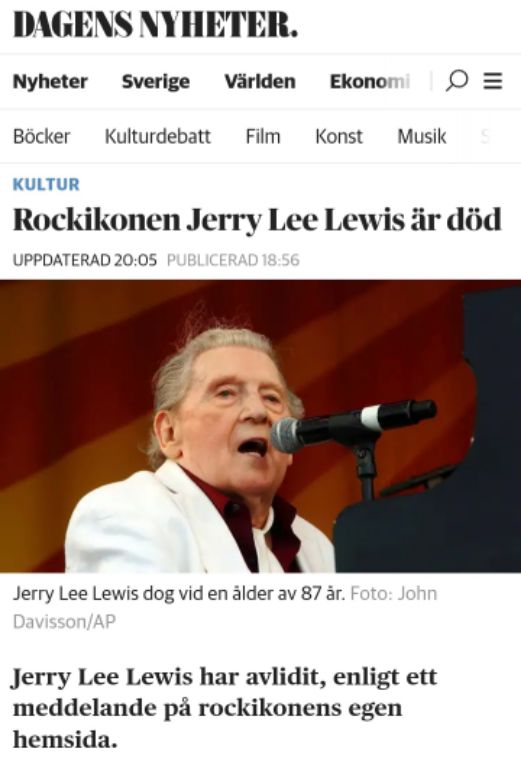Viewport: 521px width, 768px height.
Task: Open the Jerry Lee Lewis photo
Action: tap(260, 426)
